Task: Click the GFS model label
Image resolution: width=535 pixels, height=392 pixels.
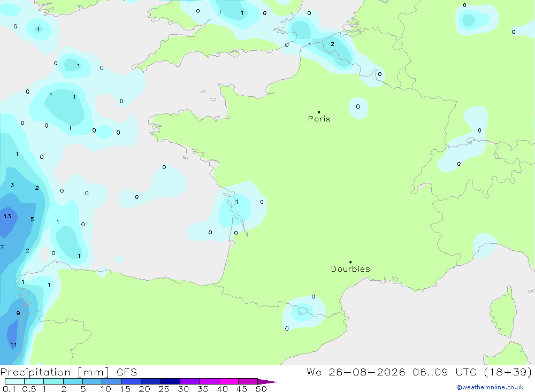Action: click(x=127, y=372)
